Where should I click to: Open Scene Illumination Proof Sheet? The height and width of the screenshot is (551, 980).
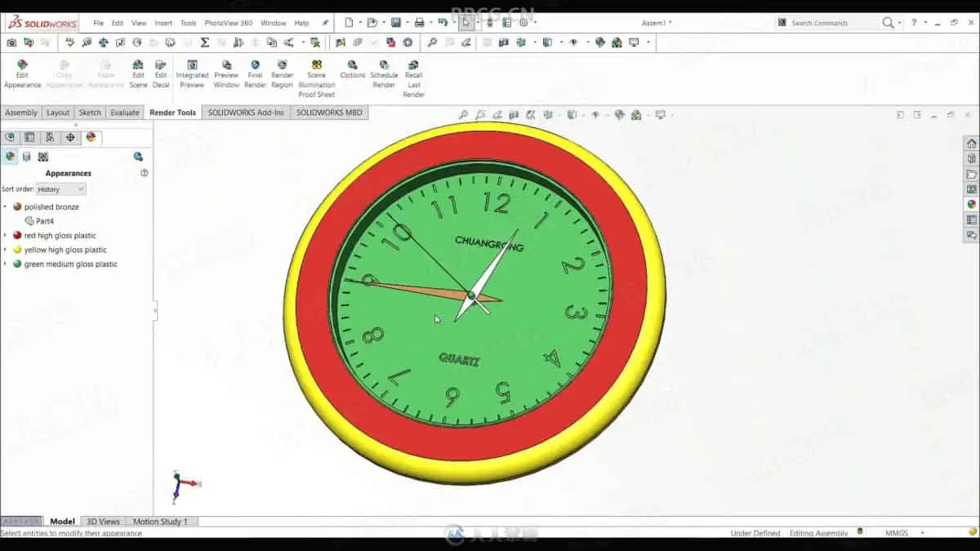[316, 78]
